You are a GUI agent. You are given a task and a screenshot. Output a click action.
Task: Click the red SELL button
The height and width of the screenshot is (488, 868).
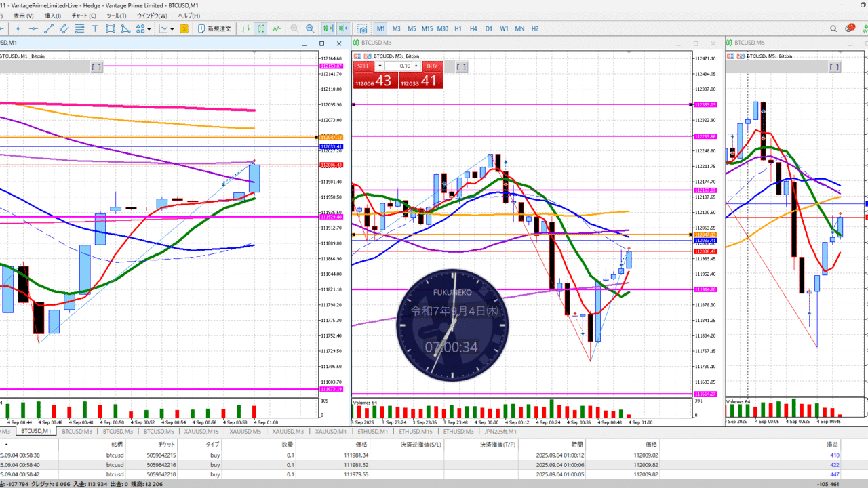coord(363,66)
